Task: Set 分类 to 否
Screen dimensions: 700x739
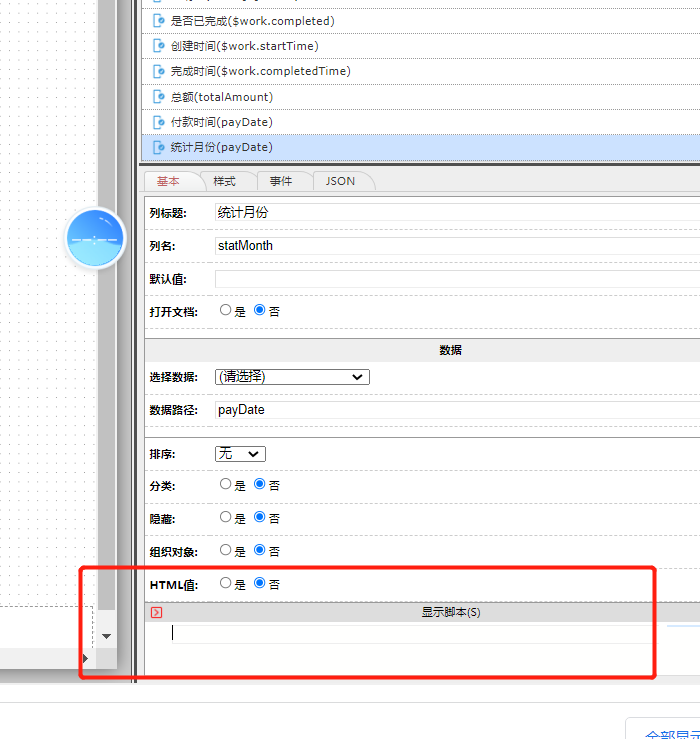Action: 259,484
